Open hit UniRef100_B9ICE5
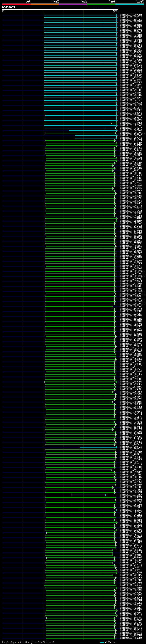Screen dimensions: 146x644 click(x=131, y=20)
